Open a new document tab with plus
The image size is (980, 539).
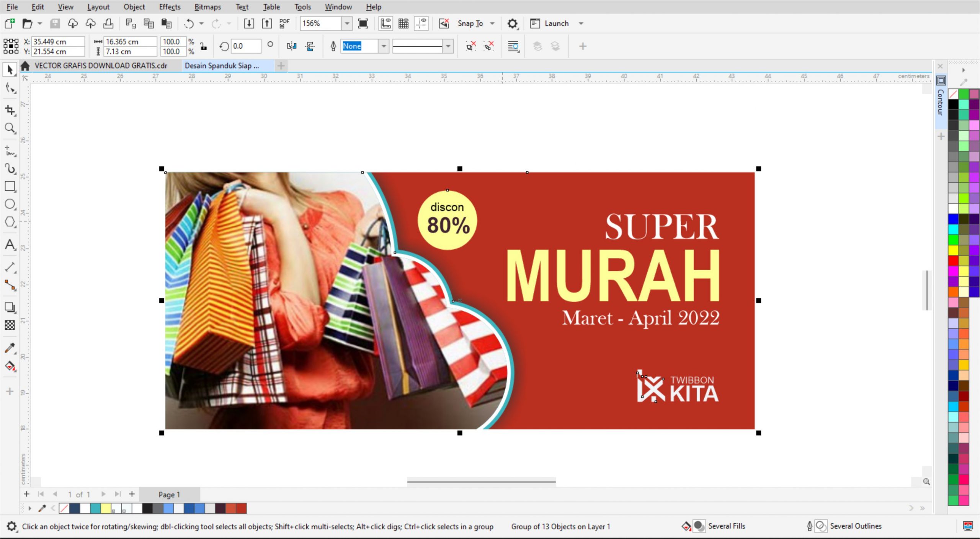[x=281, y=66]
